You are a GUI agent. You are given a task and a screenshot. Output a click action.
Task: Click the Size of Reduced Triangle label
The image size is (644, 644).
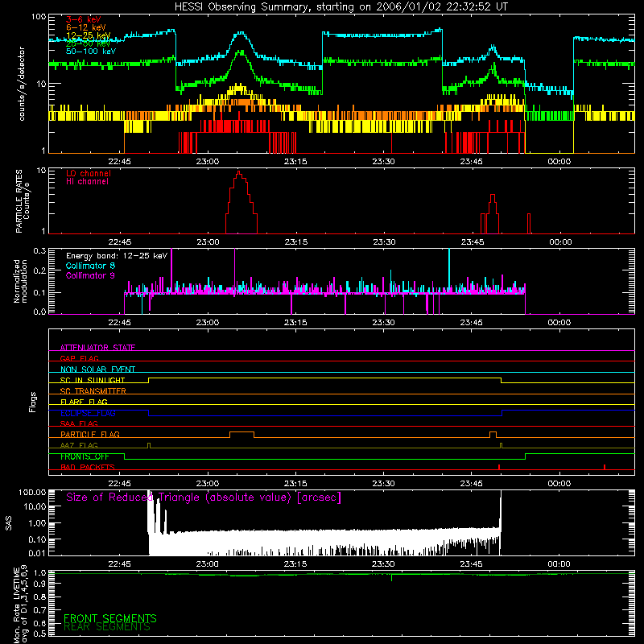[x=204, y=497]
